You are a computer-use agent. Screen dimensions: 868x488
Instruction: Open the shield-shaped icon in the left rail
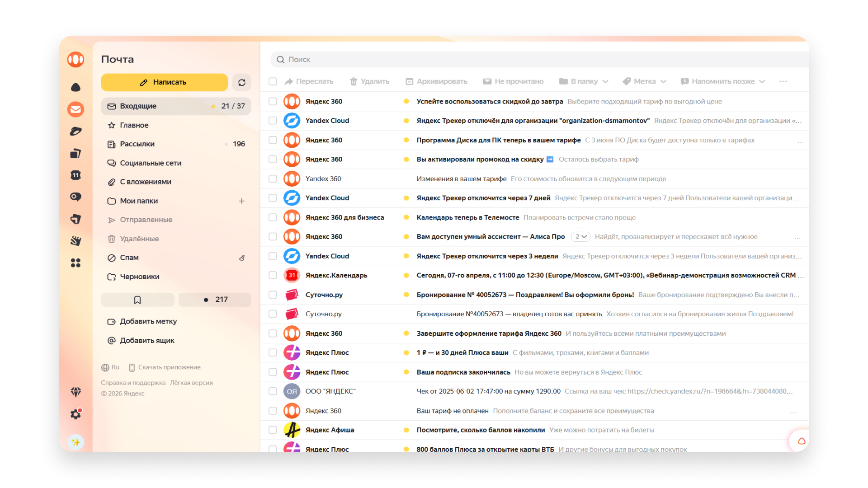pos(75,219)
